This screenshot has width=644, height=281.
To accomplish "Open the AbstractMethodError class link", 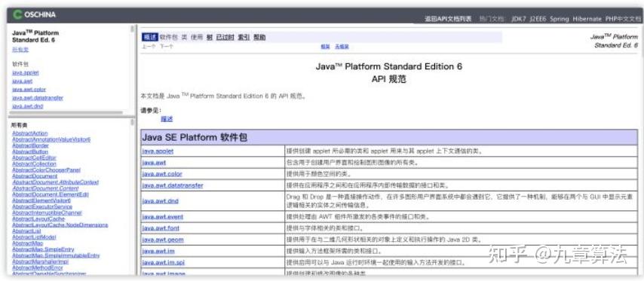I will point(38,268).
